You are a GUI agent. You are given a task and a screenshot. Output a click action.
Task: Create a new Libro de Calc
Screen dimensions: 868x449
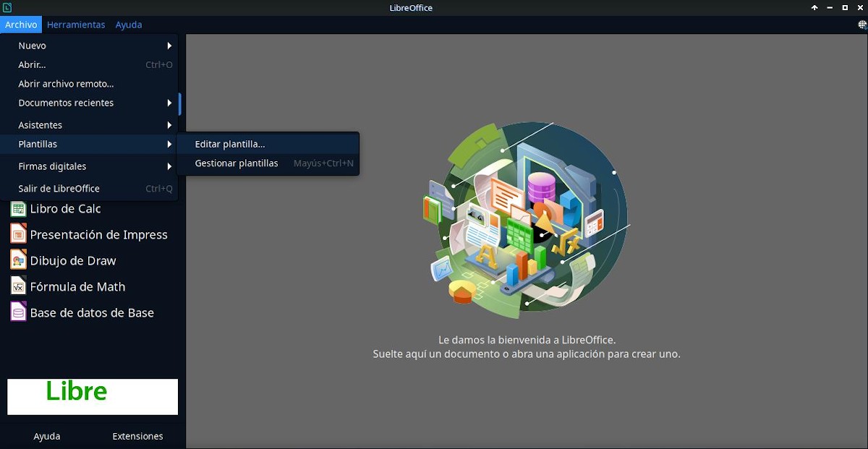(65, 209)
